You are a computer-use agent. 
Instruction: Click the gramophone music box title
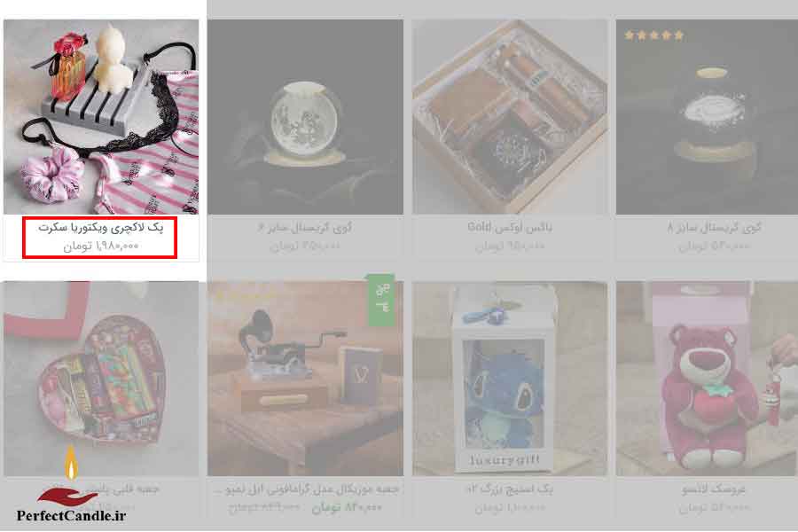[x=305, y=489]
